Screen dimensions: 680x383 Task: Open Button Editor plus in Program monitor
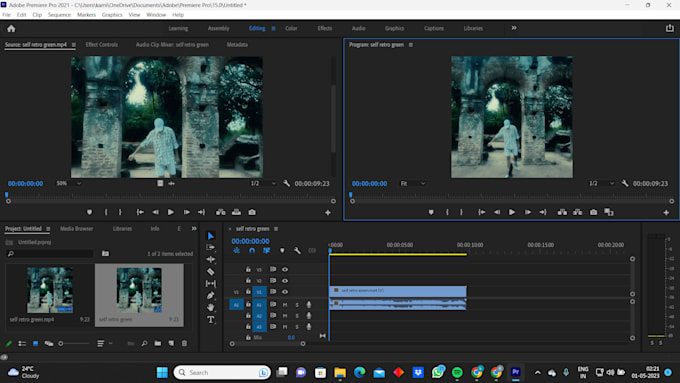pos(666,213)
